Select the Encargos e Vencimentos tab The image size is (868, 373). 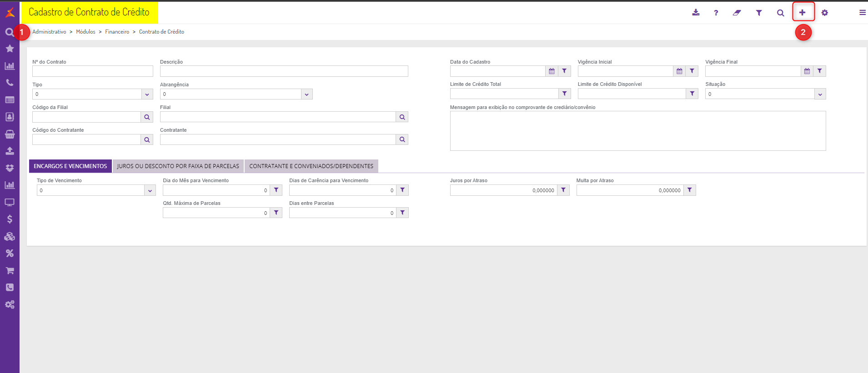(x=70, y=166)
